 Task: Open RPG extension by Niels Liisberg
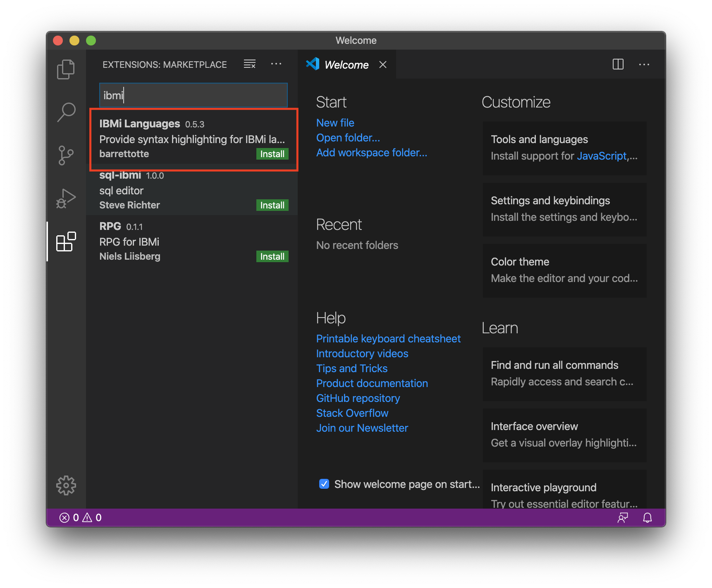(192, 241)
